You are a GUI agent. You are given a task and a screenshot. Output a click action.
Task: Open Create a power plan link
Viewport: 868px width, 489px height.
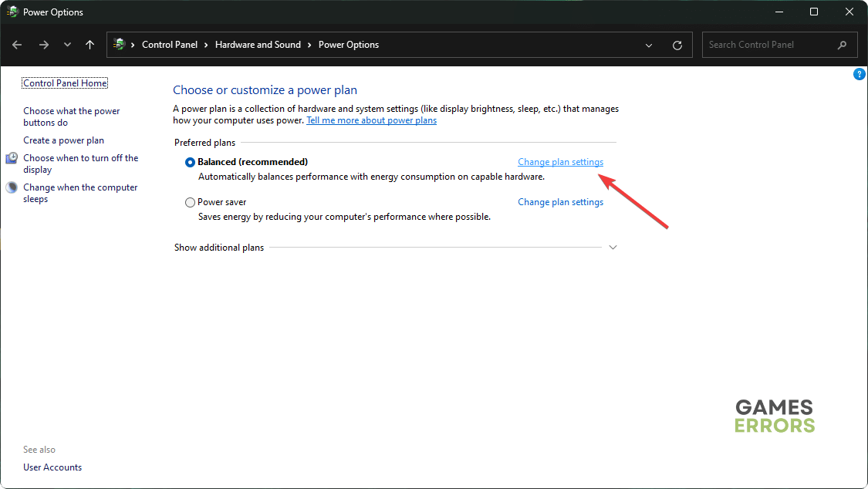tap(63, 140)
